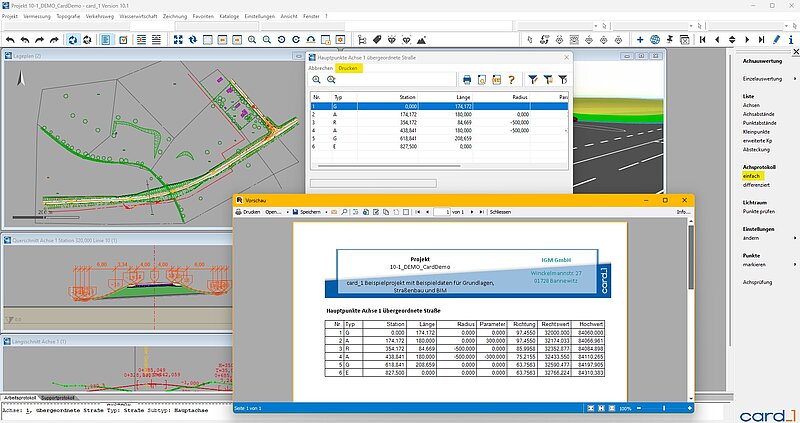800x423 pixels.
Task: Click the first filter funnel icon in Hauptpunkte
Action: [x=533, y=80]
